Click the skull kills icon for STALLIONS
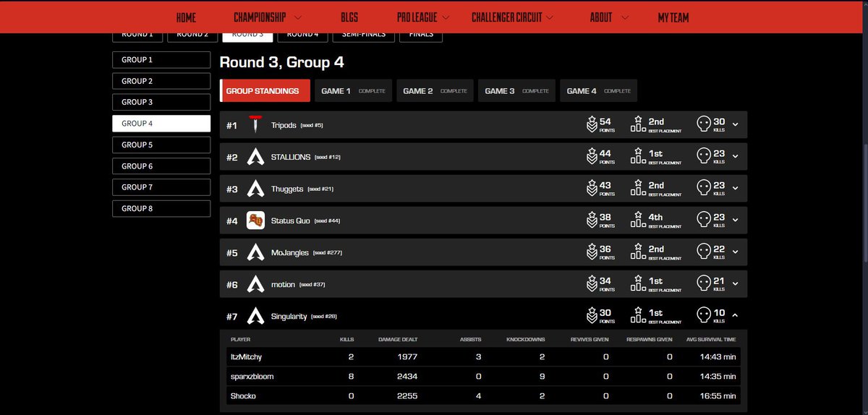This screenshot has height=415, width=868. click(703, 156)
